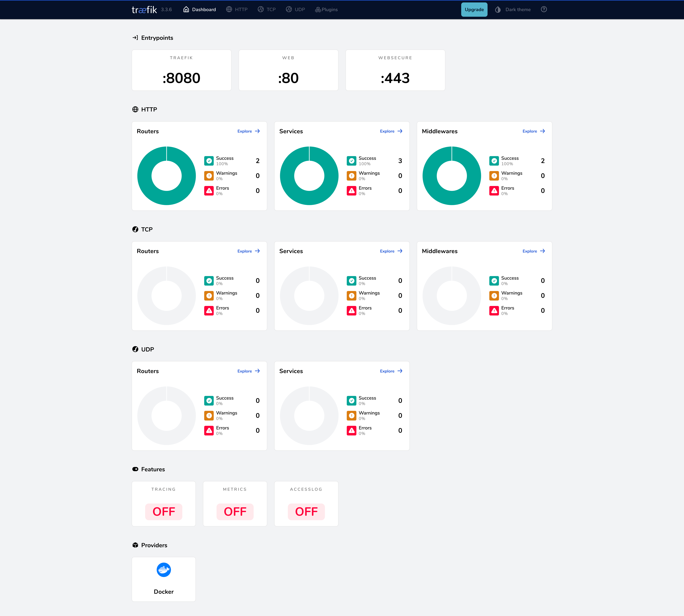Click the Docker provider whale icon
684x616 pixels.
tap(164, 570)
